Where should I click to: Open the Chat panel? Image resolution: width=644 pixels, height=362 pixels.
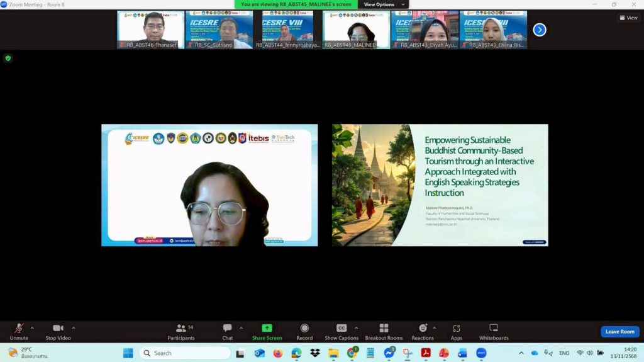coord(227,331)
